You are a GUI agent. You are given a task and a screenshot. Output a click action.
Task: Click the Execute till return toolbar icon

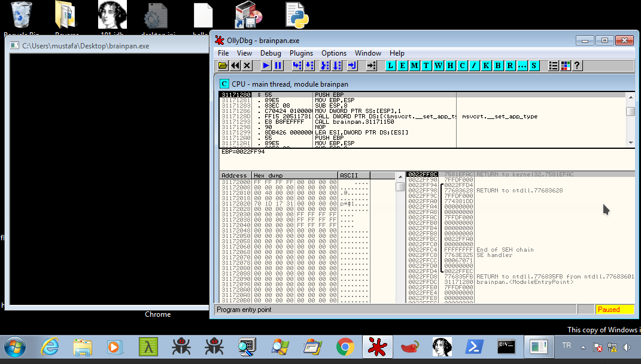[352, 66]
